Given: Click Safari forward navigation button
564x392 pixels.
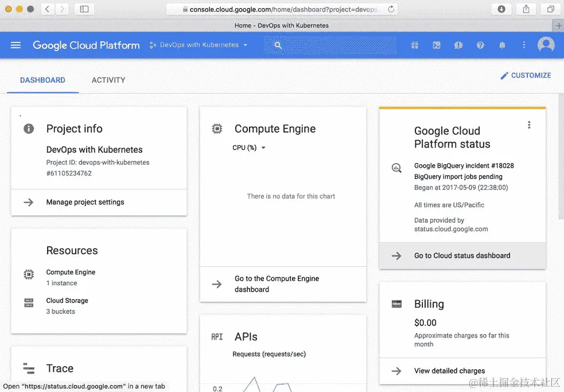Looking at the screenshot, I should [62, 9].
